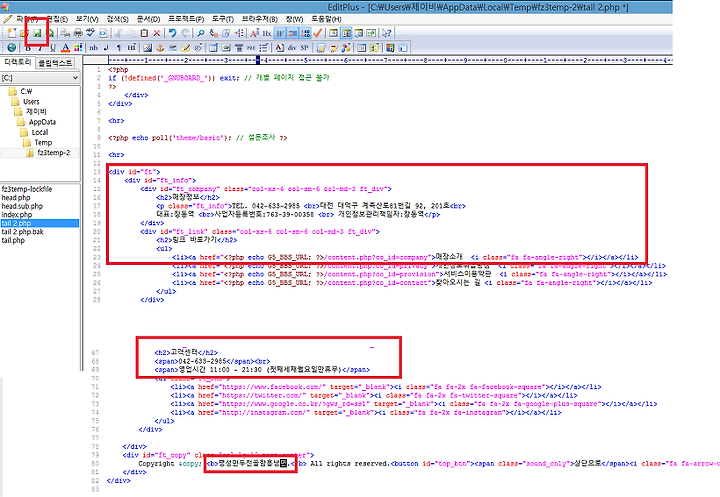Select the C:\ folder in directory tree

point(21,91)
